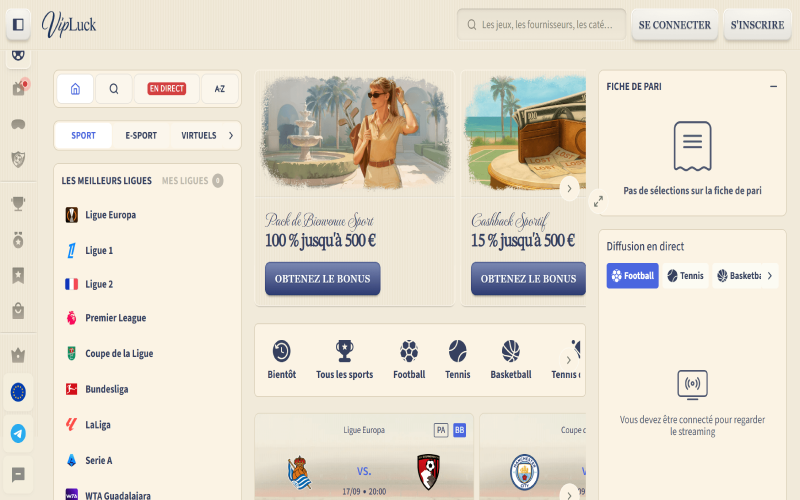Show more streaming sports with the chevron

click(770, 276)
